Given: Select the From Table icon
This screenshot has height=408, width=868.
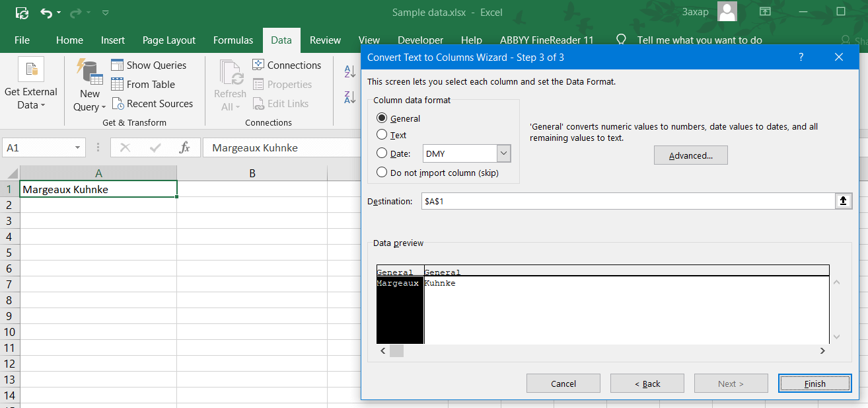Looking at the screenshot, I should pyautogui.click(x=118, y=84).
